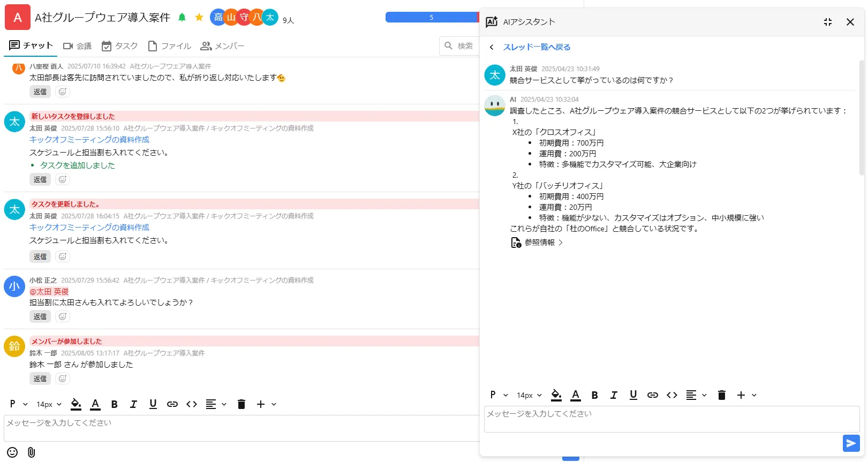Insert a link in AI editor
The image size is (868, 462).
[x=653, y=395]
